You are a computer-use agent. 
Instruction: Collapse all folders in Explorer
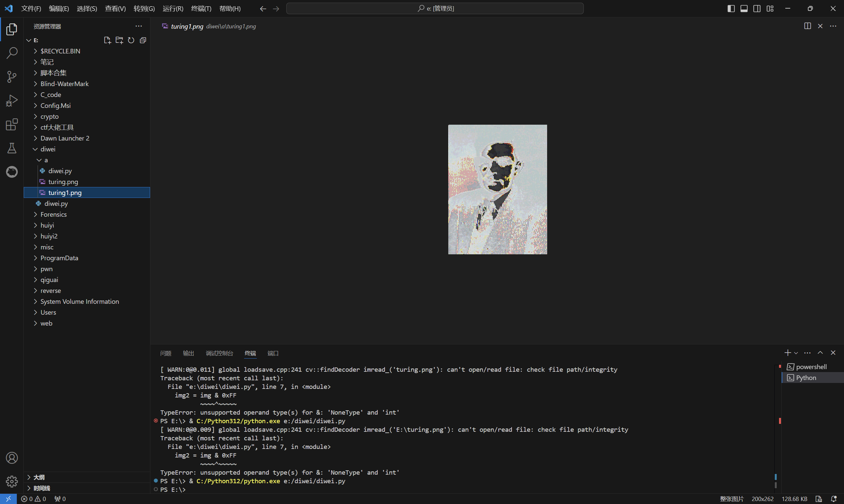(143, 40)
